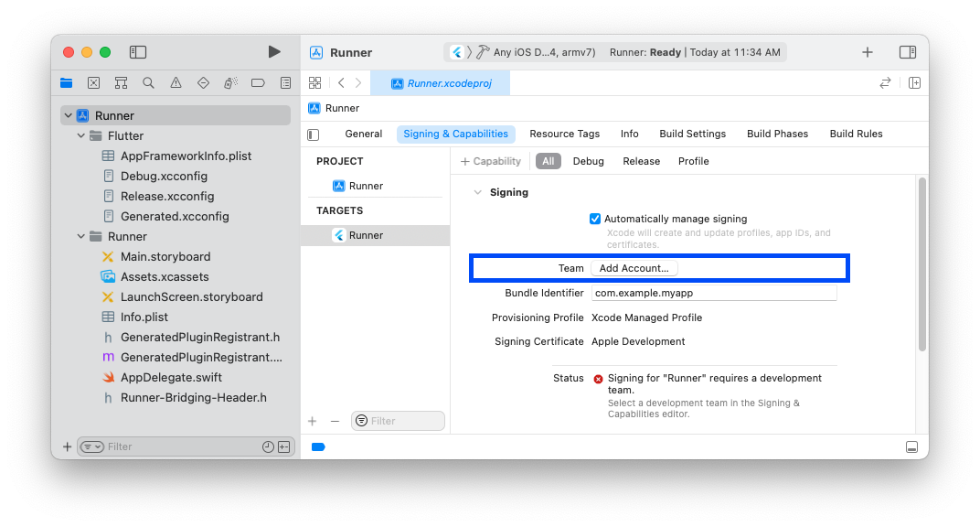Collapse the Flutter group in navigator

coord(80,135)
